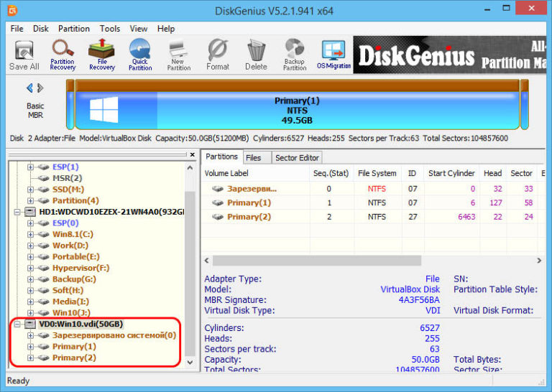Switch to the Sector Editor tab
This screenshot has height=392, width=552.
click(297, 157)
